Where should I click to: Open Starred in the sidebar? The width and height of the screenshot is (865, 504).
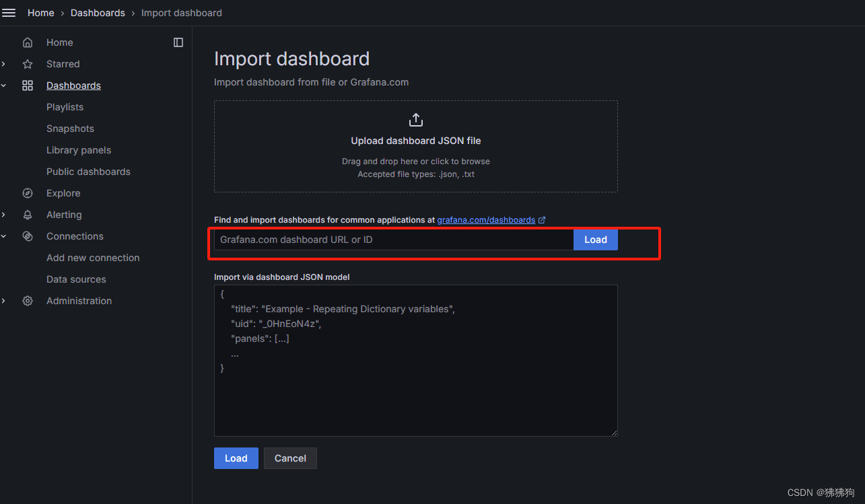pyautogui.click(x=63, y=64)
